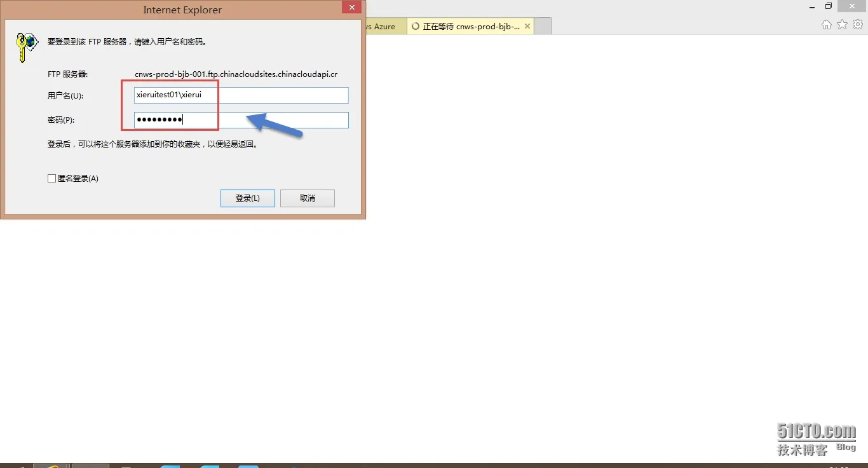
Task: Restore down the browser window
Action: pos(828,6)
